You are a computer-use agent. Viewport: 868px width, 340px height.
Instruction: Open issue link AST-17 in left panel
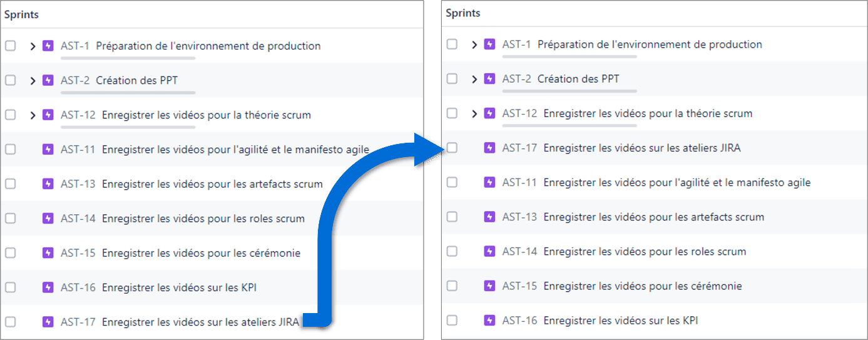pyautogui.click(x=78, y=322)
